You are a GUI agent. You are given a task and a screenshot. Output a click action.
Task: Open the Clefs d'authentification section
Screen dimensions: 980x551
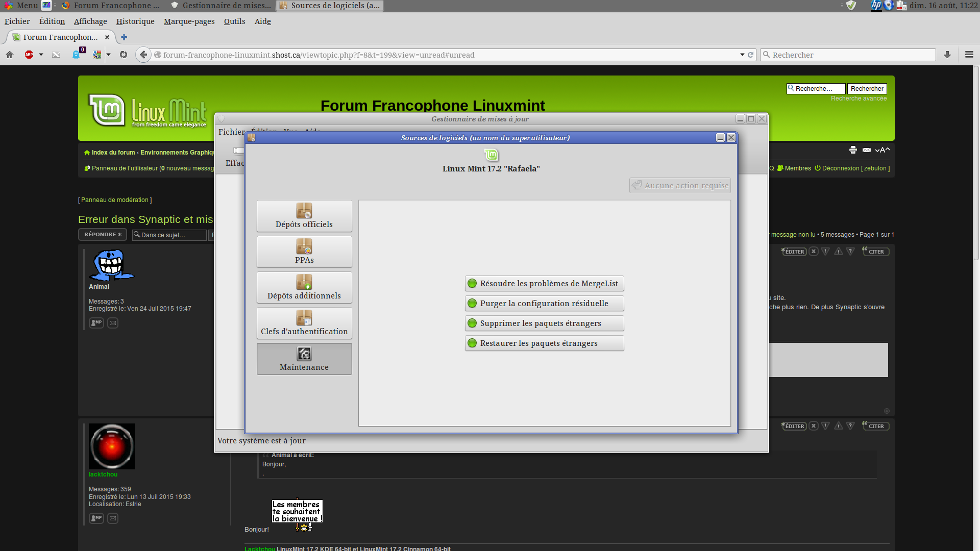pyautogui.click(x=304, y=323)
